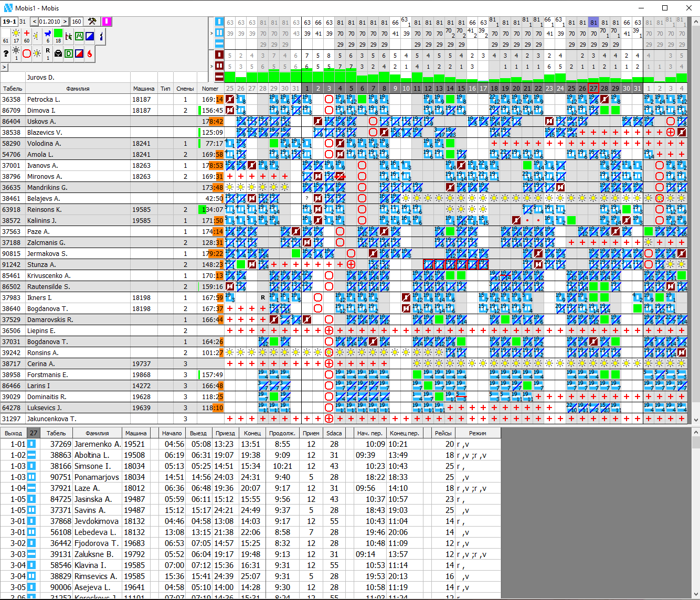This screenshot has width=700, height=600.
Task: Click the magenta single-bar icon
Action: 107,22
